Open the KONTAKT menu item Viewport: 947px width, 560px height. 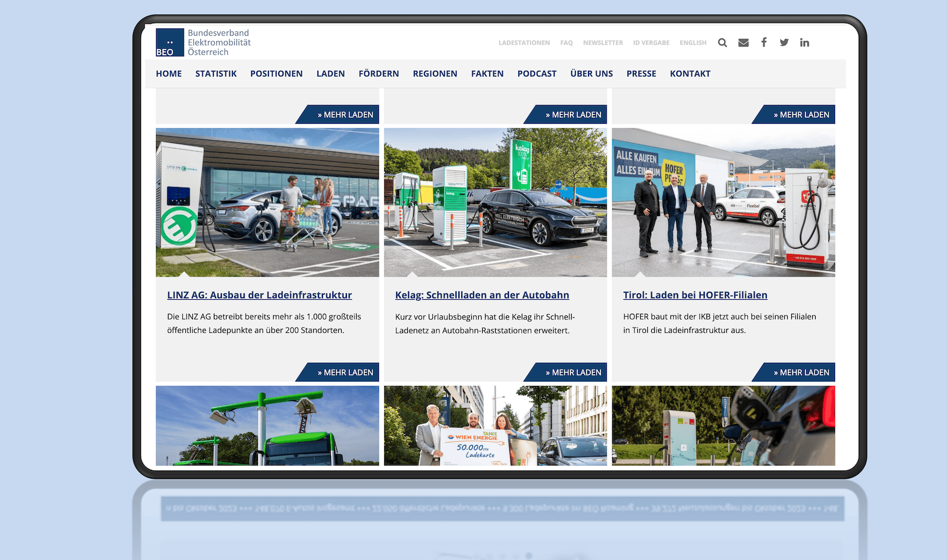(x=690, y=74)
